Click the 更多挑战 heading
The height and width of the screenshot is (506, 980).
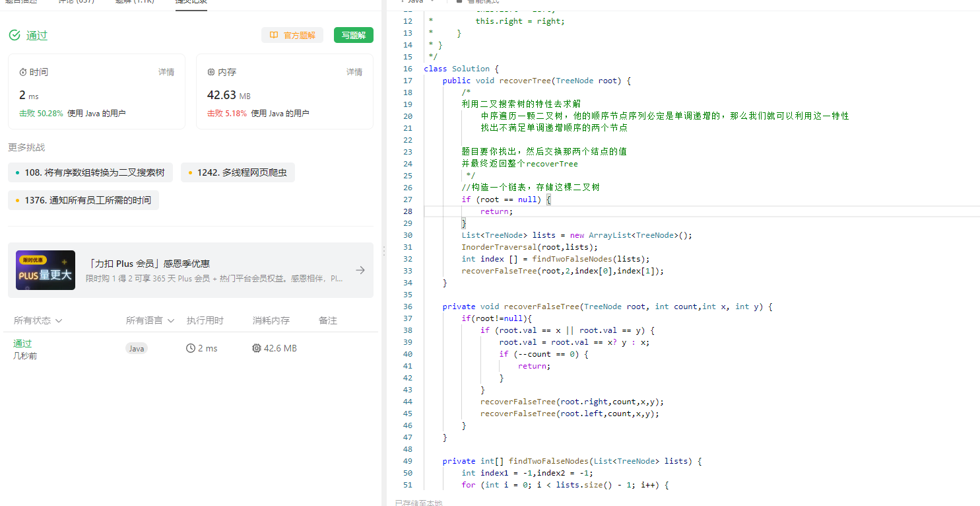pyautogui.click(x=26, y=147)
